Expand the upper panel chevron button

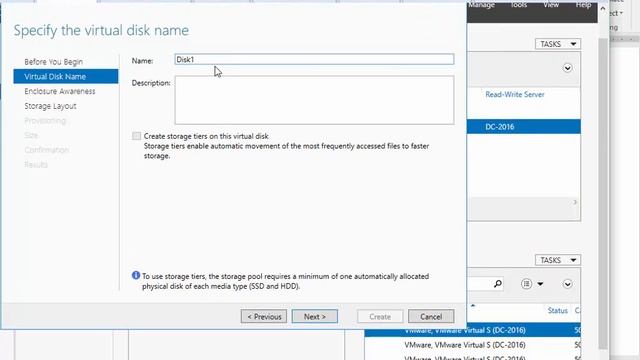coord(567,68)
